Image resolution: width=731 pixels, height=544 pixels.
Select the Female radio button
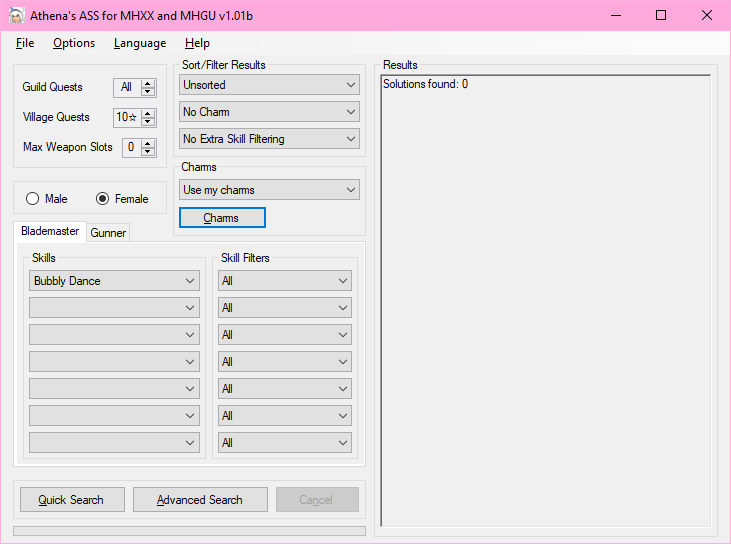[122, 199]
